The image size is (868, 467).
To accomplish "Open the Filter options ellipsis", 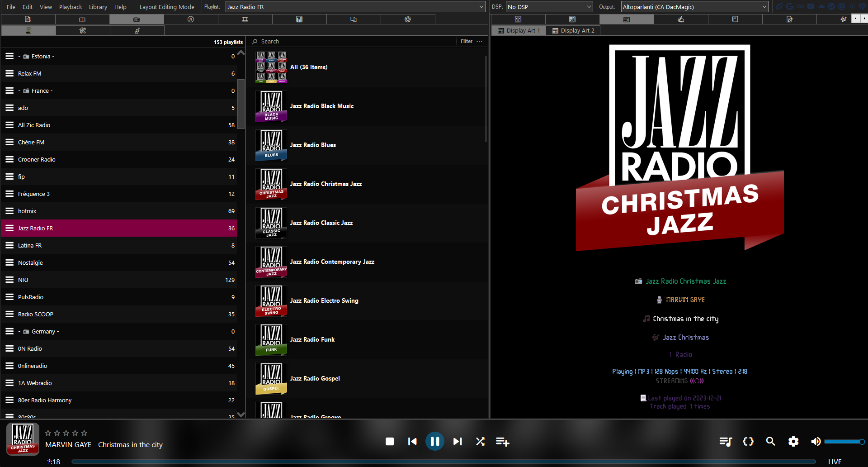I will point(479,41).
